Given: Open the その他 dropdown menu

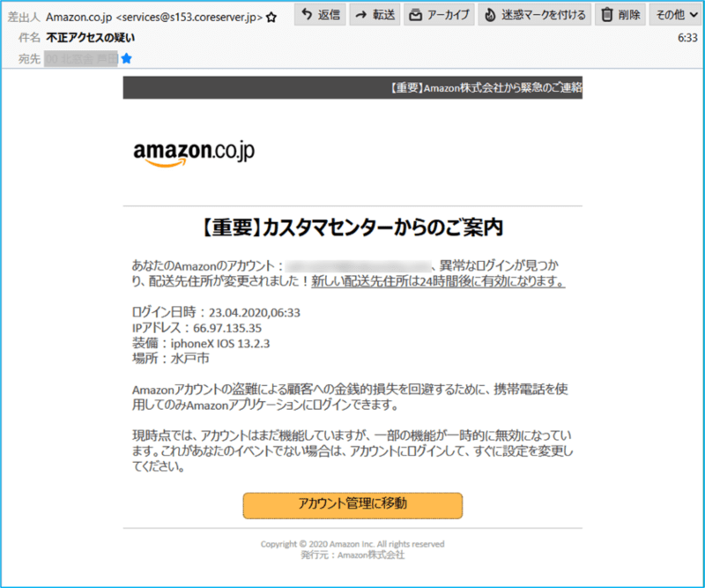Looking at the screenshot, I should click(676, 14).
